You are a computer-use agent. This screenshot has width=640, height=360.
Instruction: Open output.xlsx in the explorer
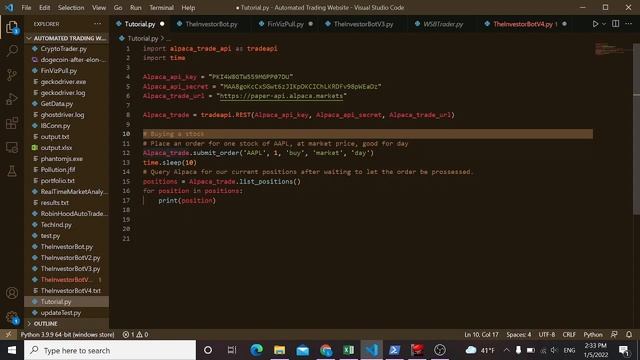56,148
